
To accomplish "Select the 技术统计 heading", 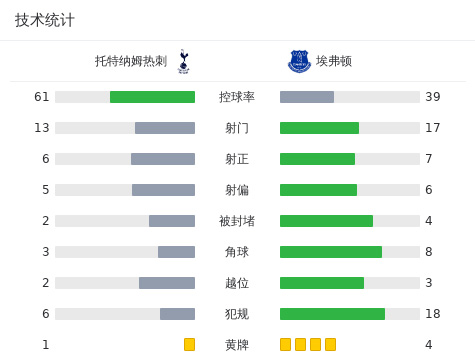I will coord(44,20).
